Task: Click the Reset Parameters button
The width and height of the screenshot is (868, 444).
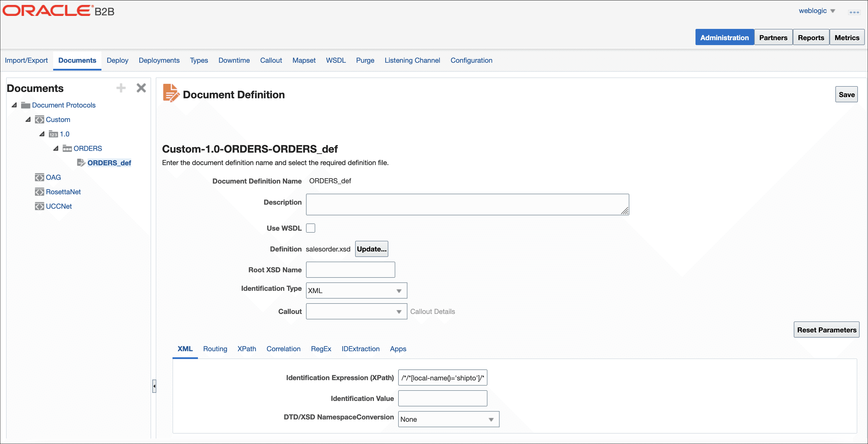Action: click(827, 330)
